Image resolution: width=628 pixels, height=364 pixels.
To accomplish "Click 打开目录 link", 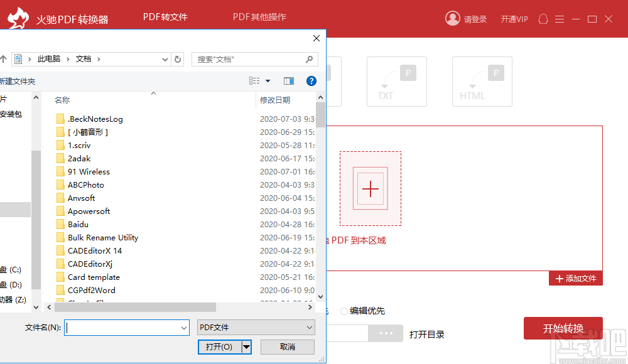I will (x=427, y=335).
